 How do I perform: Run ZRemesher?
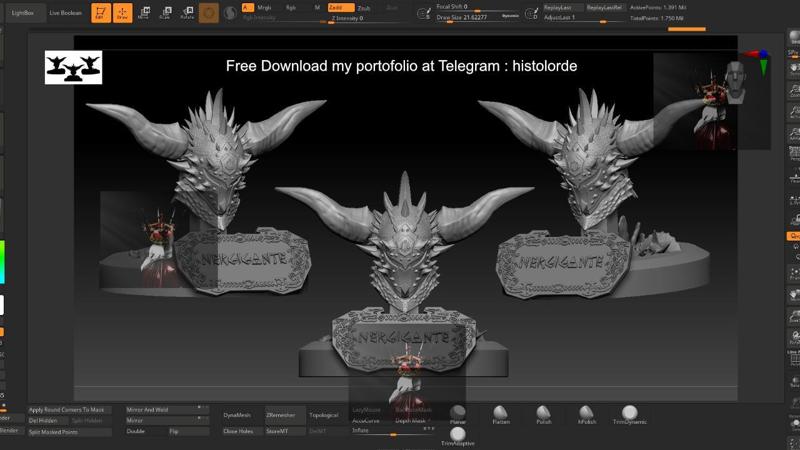[x=285, y=415]
